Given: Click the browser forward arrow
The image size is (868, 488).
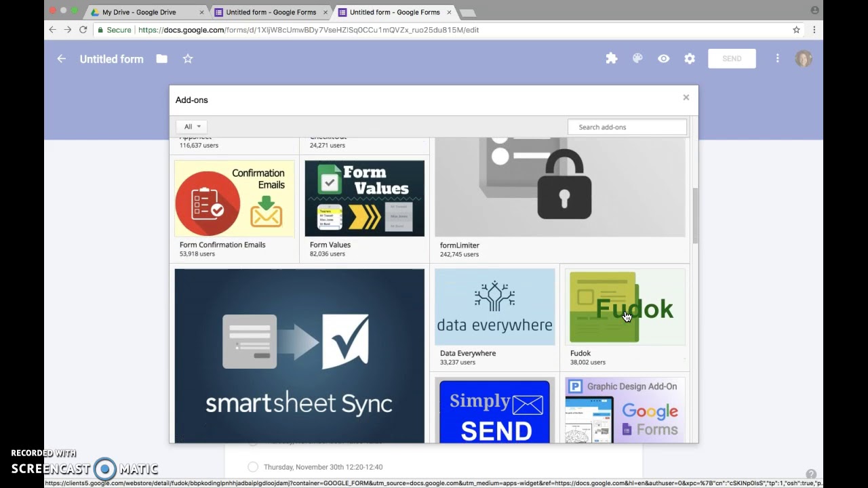Looking at the screenshot, I should tap(68, 30).
